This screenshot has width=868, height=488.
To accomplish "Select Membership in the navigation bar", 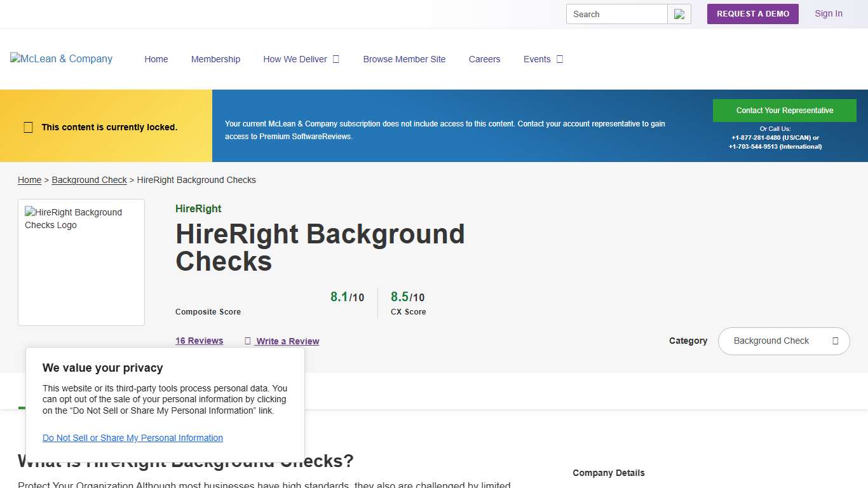I will 215,59.
